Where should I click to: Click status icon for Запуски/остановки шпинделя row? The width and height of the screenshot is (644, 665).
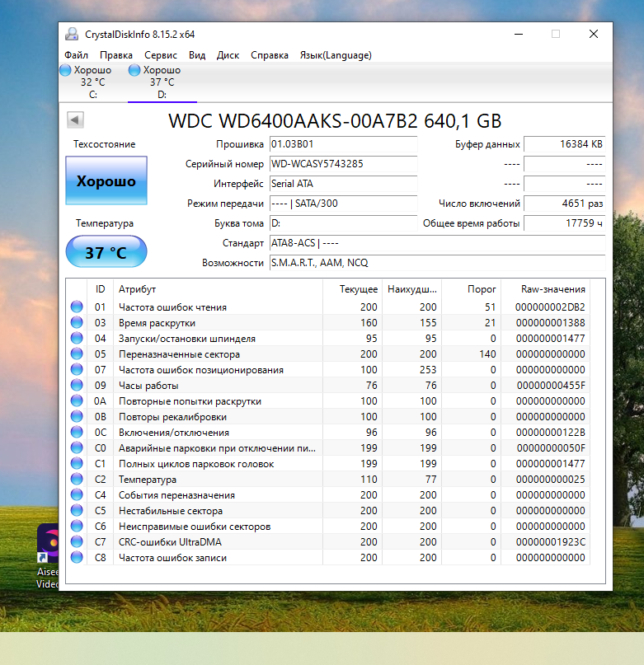(77, 338)
